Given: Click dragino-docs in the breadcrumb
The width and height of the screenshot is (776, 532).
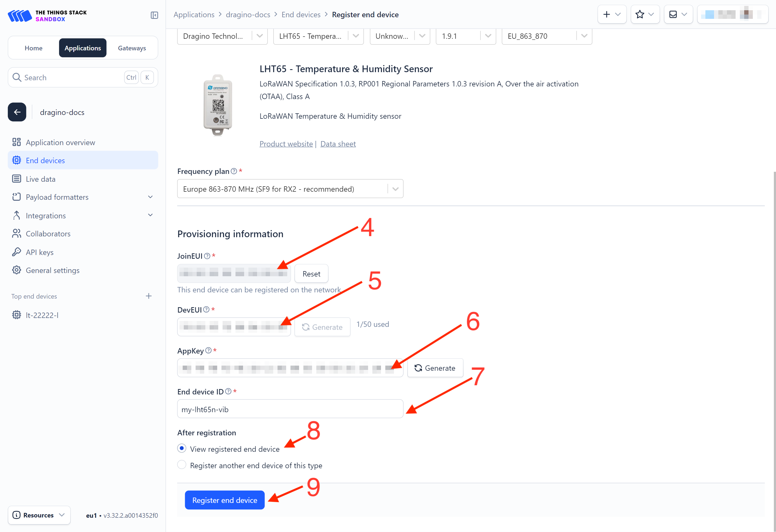Looking at the screenshot, I should 248,15.
